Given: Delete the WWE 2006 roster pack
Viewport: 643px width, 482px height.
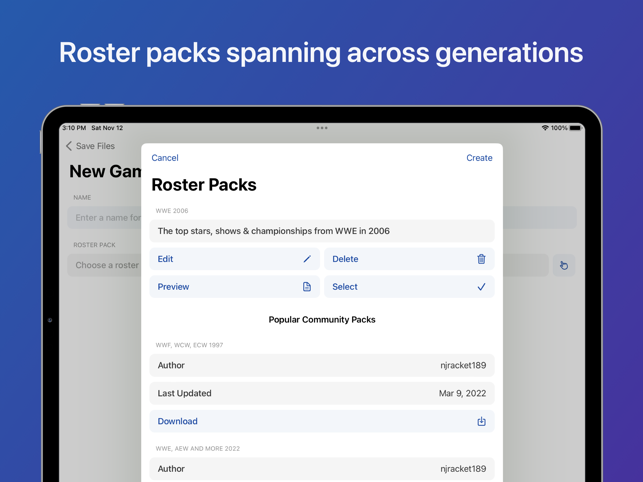Looking at the screenshot, I should 409,259.
